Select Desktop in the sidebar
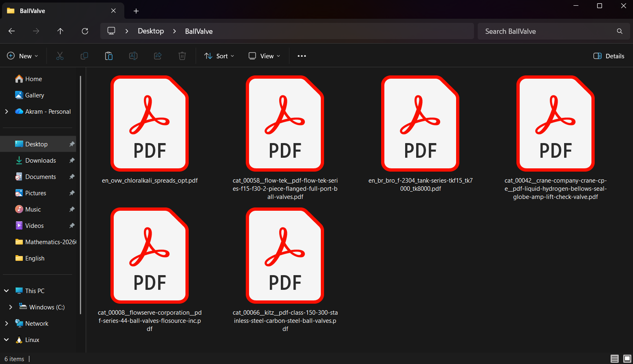Image resolution: width=633 pixels, height=364 pixels. (x=39, y=144)
